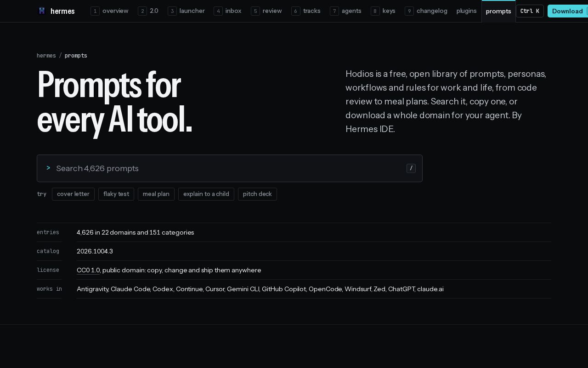Open the CC0 1.0 license link
The width and height of the screenshot is (588, 368).
(x=88, y=270)
